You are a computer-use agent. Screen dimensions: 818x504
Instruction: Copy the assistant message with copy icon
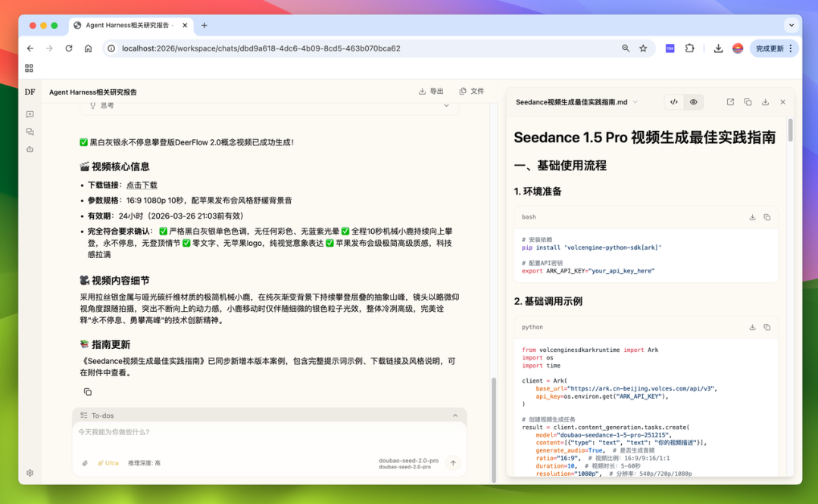click(88, 391)
